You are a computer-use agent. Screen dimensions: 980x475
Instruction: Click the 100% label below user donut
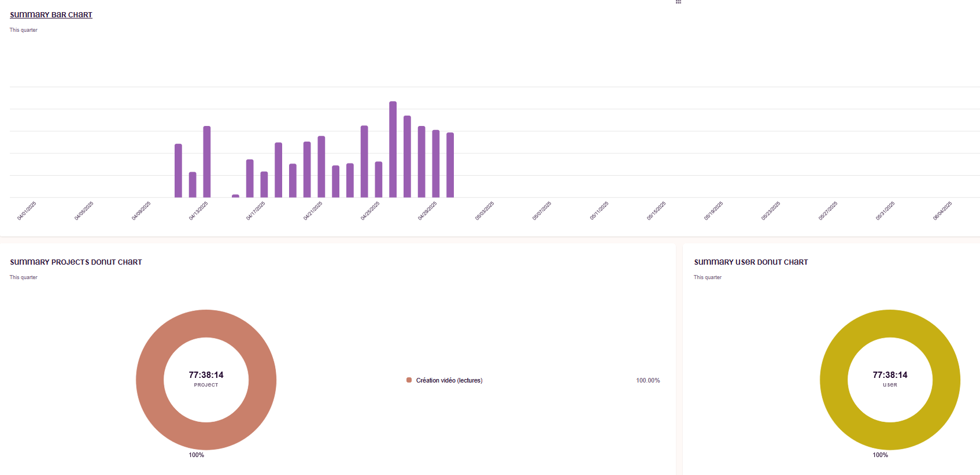[x=880, y=455]
